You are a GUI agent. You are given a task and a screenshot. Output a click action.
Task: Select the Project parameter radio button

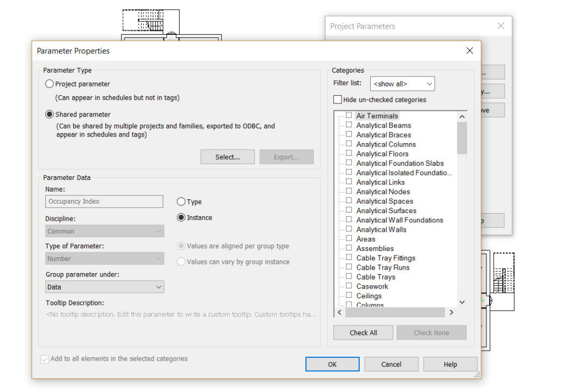[x=49, y=84]
